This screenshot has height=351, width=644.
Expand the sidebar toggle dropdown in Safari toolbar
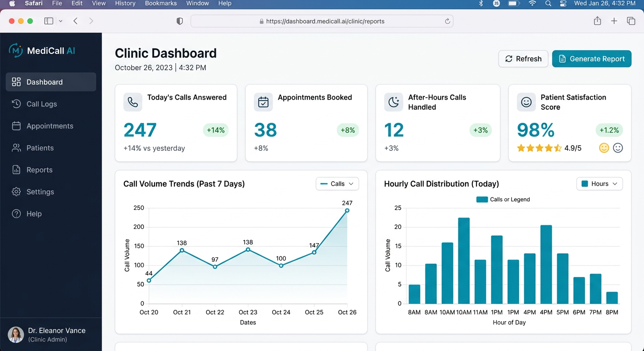(60, 21)
